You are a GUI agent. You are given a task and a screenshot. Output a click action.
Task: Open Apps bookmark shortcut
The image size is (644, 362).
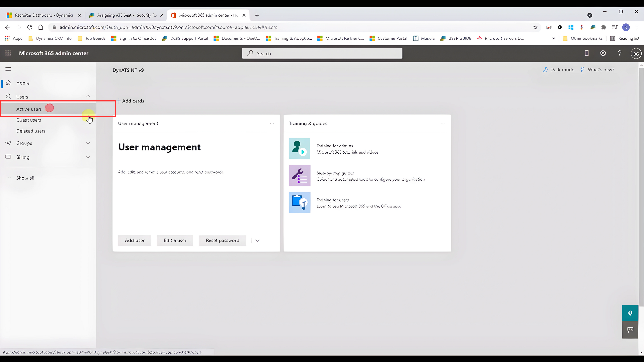[14, 38]
